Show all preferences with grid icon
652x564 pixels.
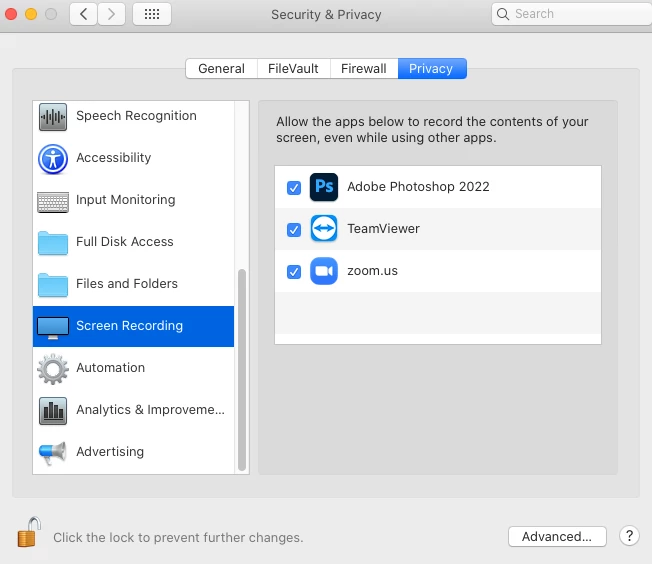152,14
